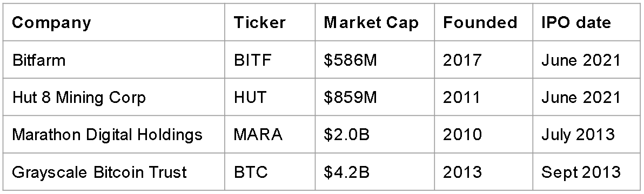Select the Hut 8 Mining Corp cell

(114, 97)
